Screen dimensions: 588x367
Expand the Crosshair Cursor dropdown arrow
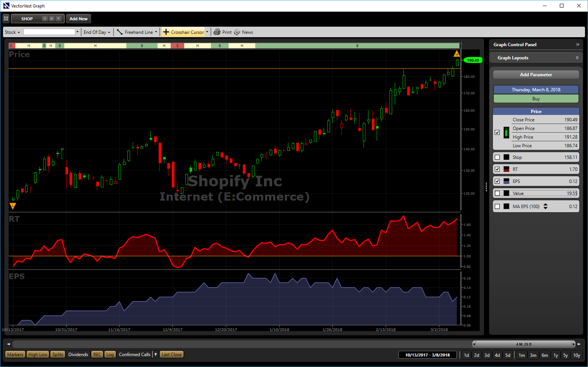point(207,32)
